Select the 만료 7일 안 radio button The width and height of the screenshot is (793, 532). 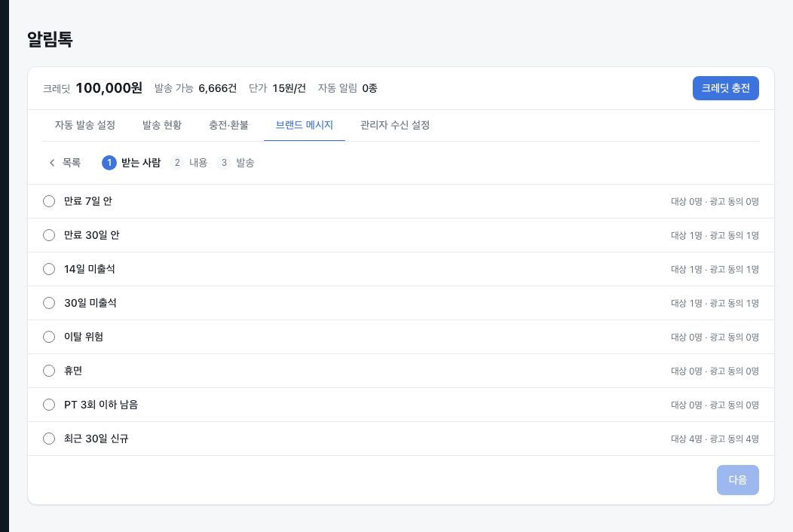(x=49, y=201)
